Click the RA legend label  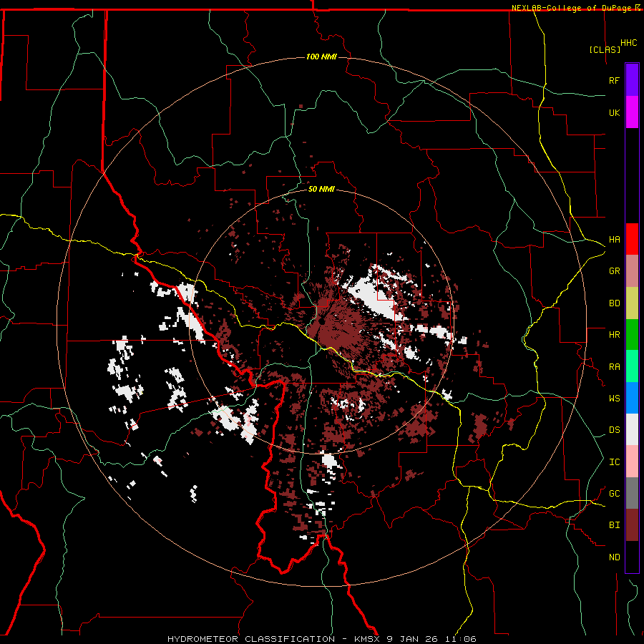(614, 367)
